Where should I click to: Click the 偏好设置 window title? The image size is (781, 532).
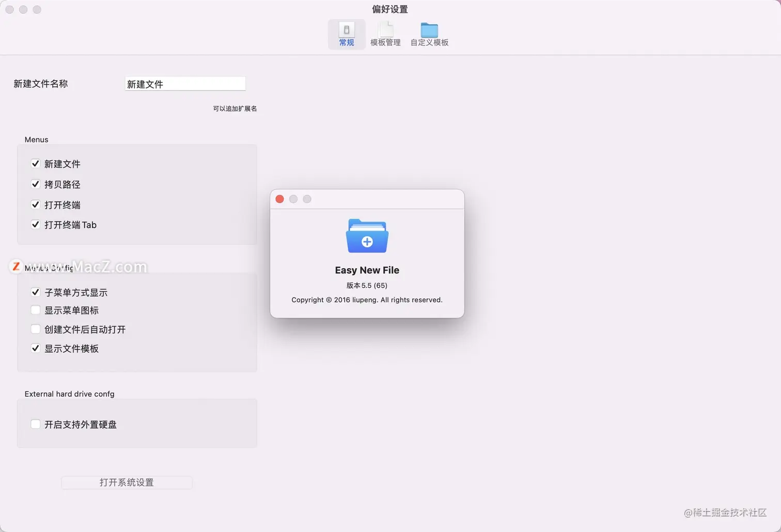point(390,9)
